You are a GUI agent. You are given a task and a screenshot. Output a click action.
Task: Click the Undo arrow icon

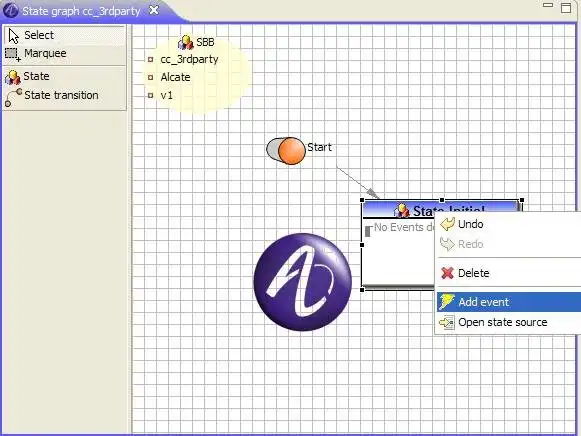[447, 224]
